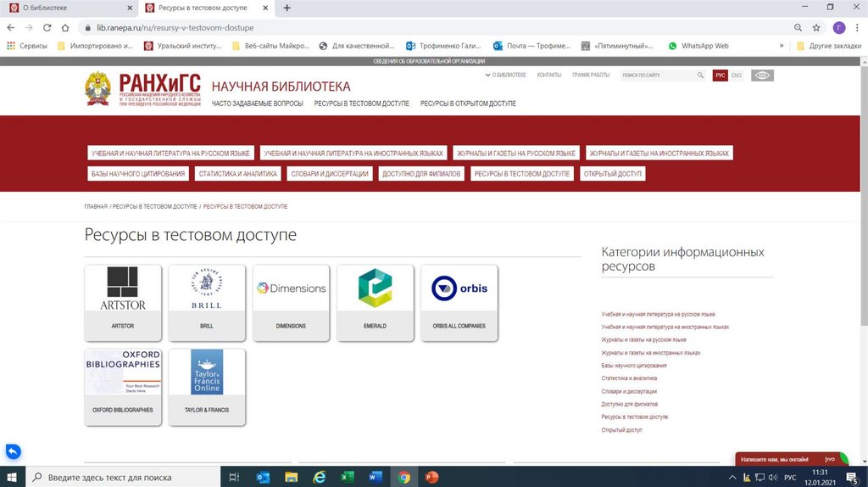Open the browser zoom magnifier icon
Image resolution: width=868 pixels, height=487 pixels.
(798, 28)
